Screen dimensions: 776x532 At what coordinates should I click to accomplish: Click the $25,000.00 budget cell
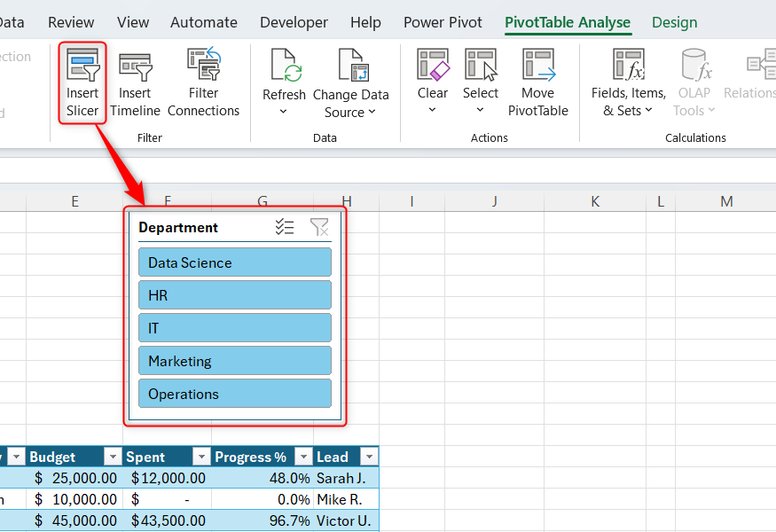[x=74, y=478]
